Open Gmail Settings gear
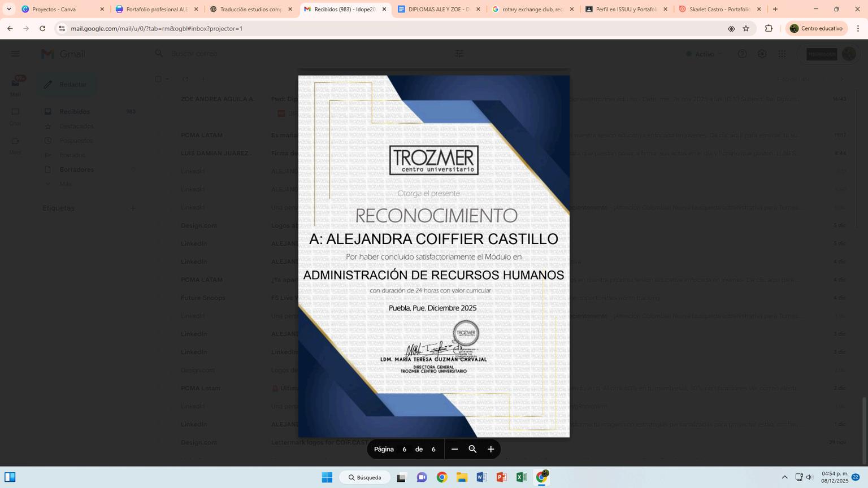 pos(762,54)
